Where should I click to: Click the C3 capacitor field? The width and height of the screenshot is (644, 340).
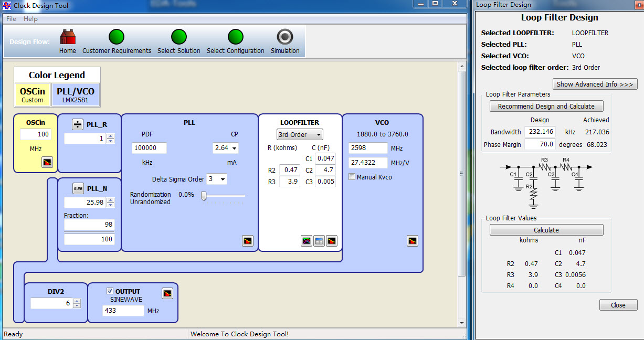pyautogui.click(x=325, y=182)
